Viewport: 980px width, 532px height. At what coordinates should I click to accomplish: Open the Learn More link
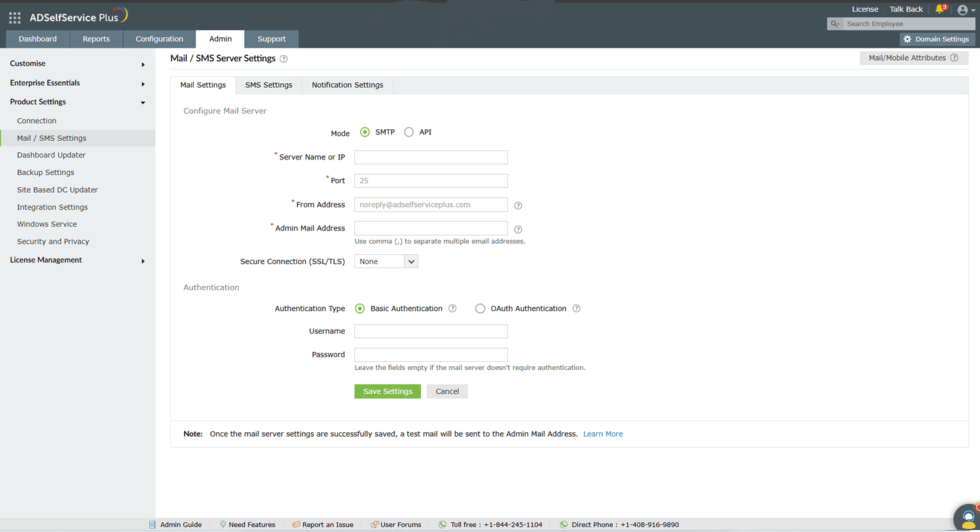click(602, 433)
